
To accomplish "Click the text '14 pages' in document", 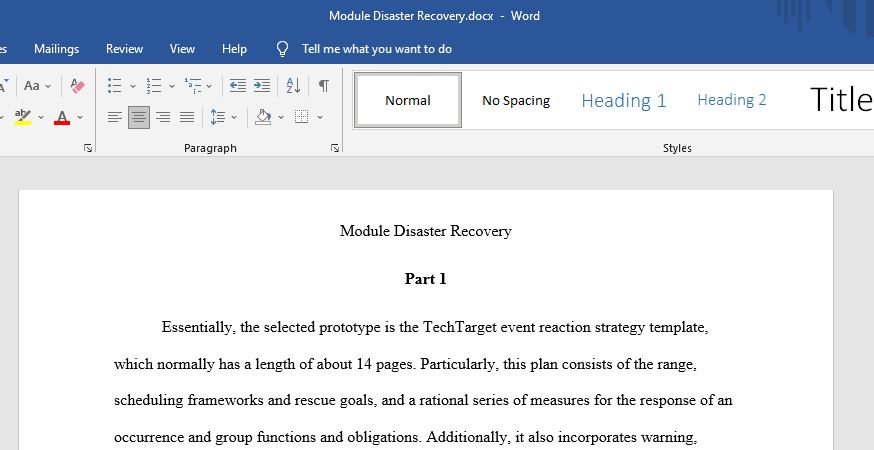I will pos(386,365).
